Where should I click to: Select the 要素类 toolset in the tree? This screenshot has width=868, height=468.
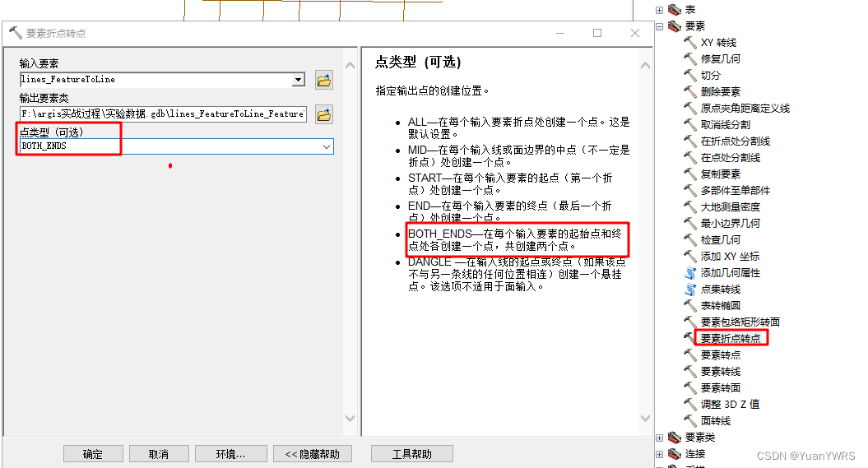click(699, 438)
